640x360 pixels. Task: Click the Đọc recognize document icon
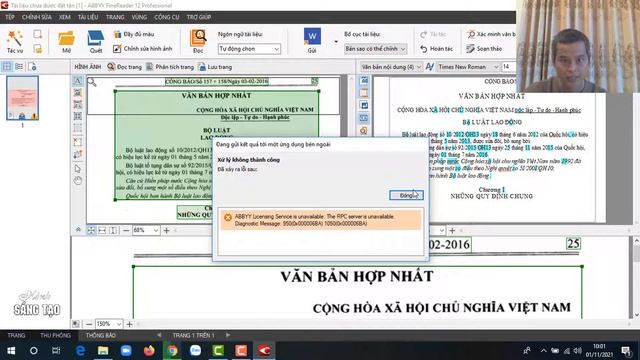tap(198, 41)
